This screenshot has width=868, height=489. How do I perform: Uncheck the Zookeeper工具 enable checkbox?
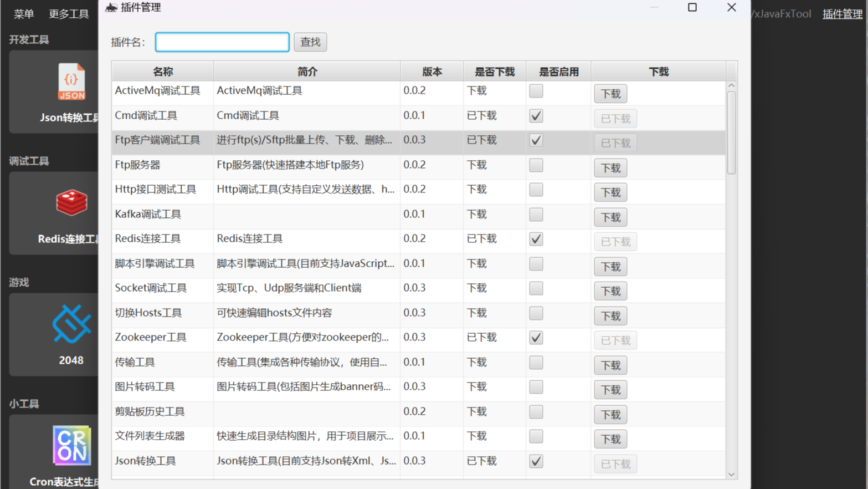[536, 338]
